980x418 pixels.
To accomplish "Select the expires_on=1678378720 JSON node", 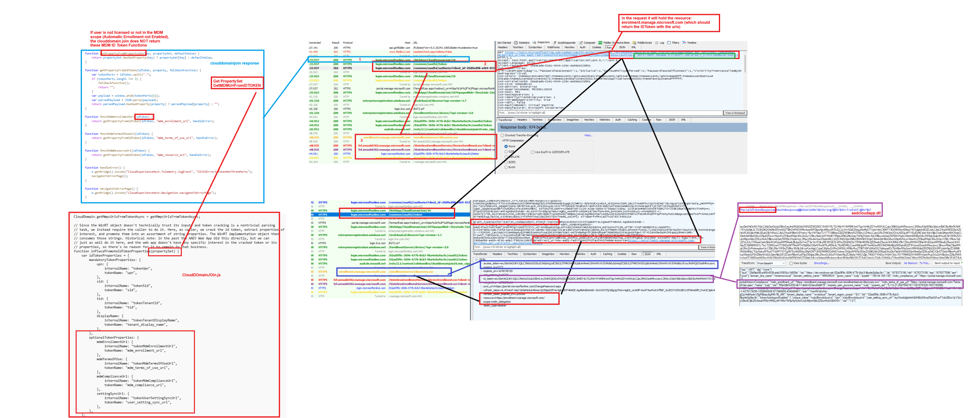I will 498,271.
